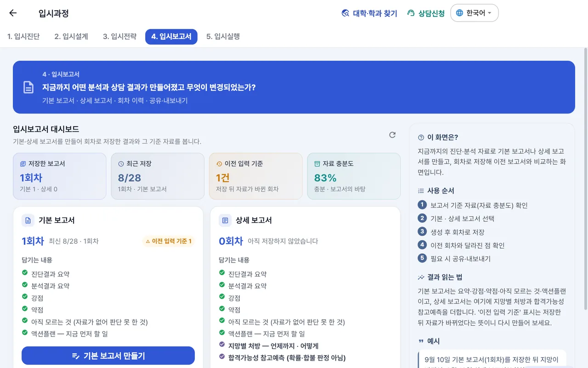Click the 지망별 처방 — 언제까지 · 어떻게 item

(273, 346)
